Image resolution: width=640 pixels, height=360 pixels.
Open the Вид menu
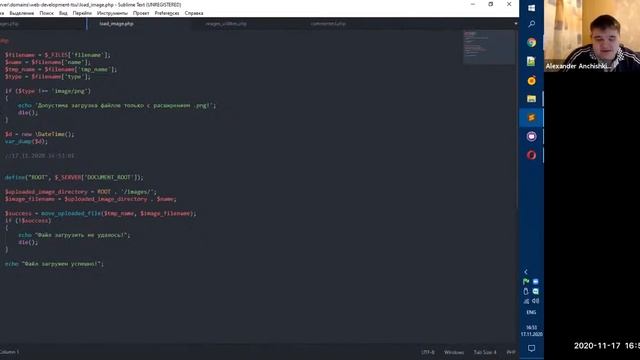click(x=63, y=13)
